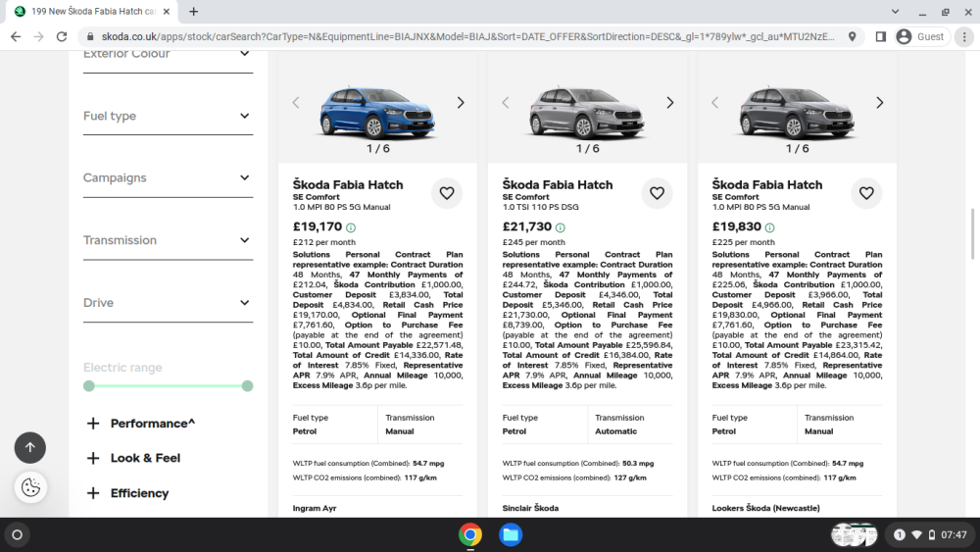Viewport: 980px width, 552px height.
Task: Expand Drive filter
Action: 169,303
